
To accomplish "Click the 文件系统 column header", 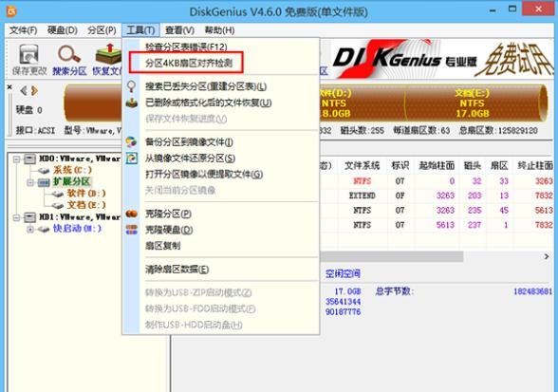I will [x=362, y=165].
